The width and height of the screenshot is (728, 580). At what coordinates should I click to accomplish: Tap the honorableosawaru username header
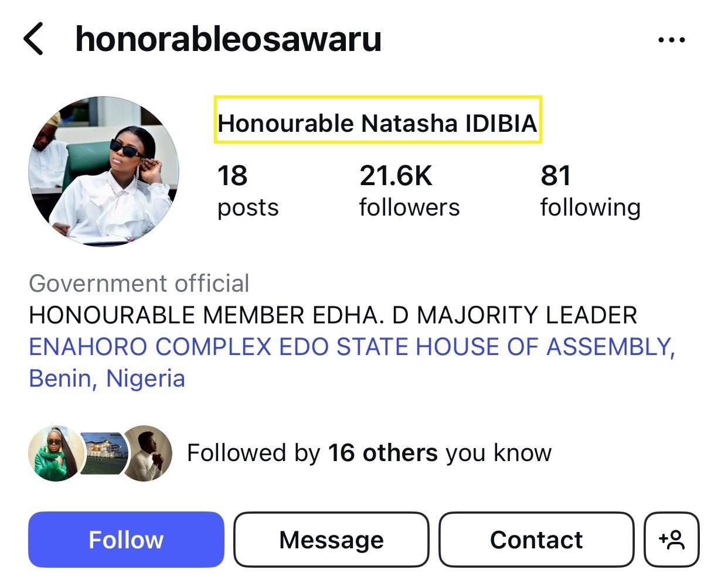(x=229, y=39)
